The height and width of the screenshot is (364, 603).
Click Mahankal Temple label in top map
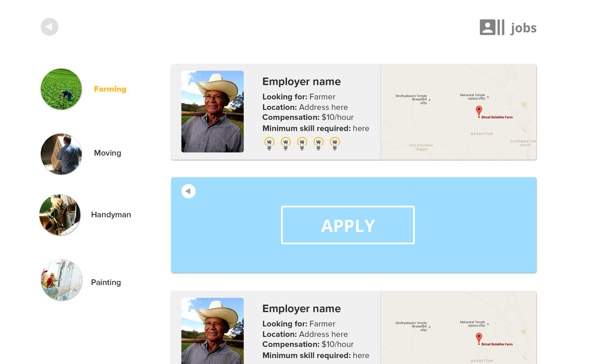click(x=473, y=96)
